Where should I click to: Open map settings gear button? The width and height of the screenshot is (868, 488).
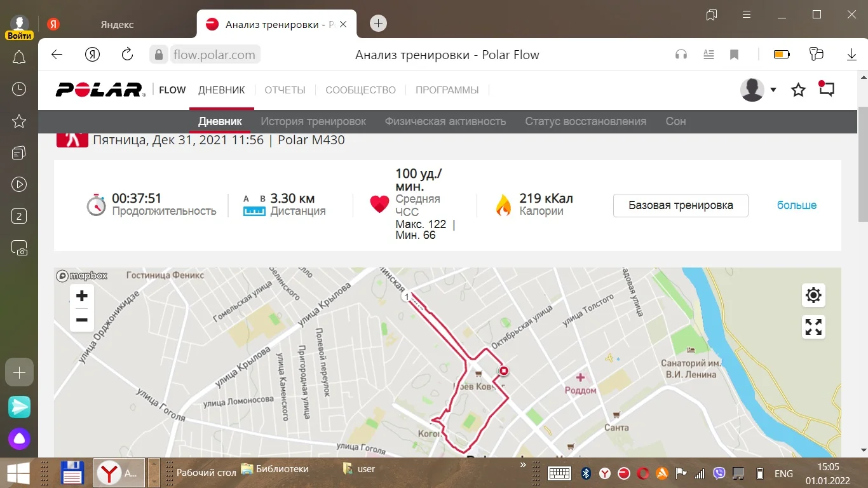coord(813,295)
